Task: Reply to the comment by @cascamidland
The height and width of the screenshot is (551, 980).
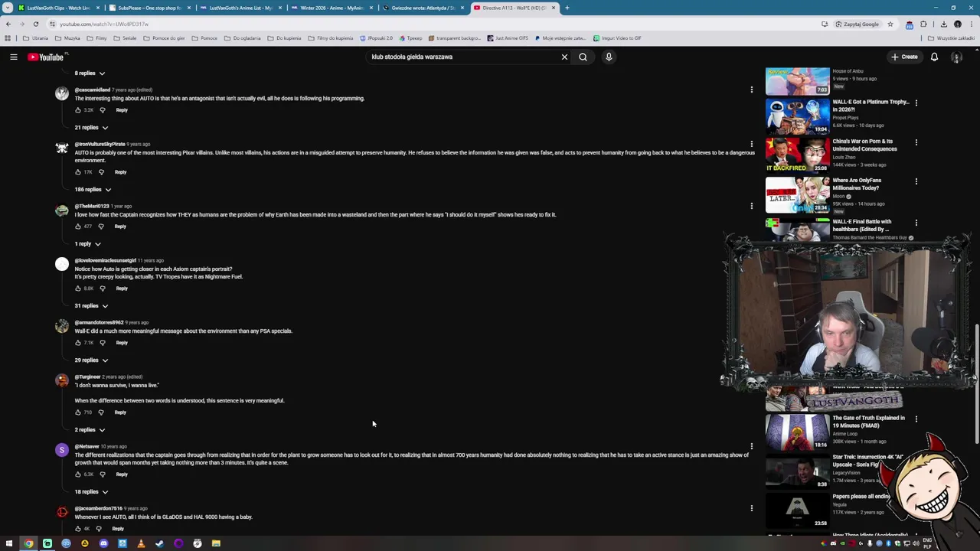Action: tap(122, 110)
